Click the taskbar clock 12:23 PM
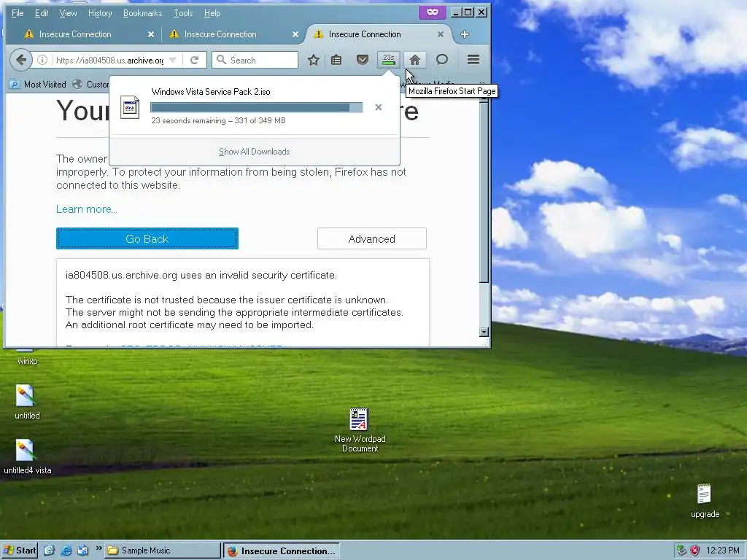747x560 pixels. [x=722, y=551]
